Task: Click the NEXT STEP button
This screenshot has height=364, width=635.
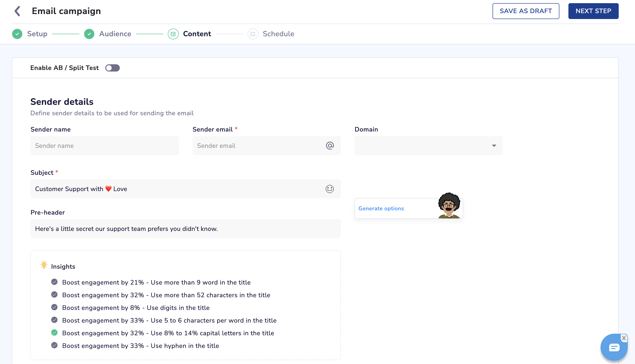Action: [x=593, y=11]
